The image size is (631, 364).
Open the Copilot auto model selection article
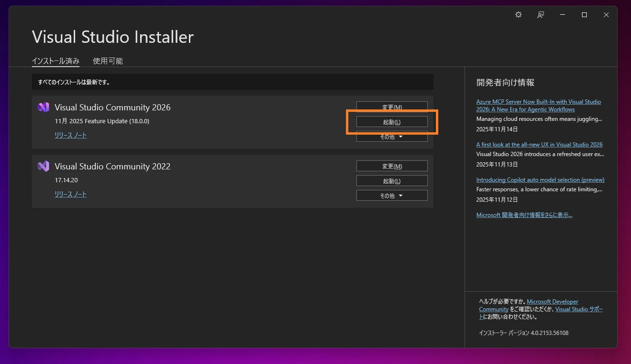point(540,179)
